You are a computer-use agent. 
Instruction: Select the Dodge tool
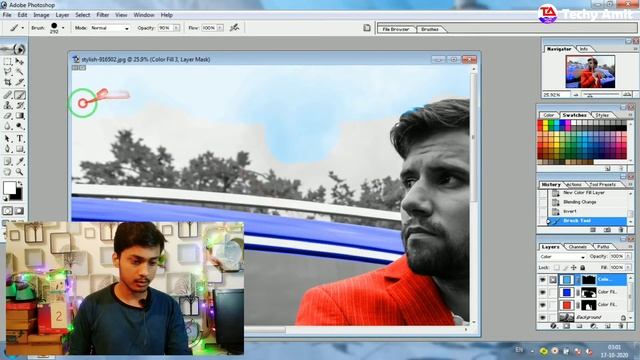19,126
